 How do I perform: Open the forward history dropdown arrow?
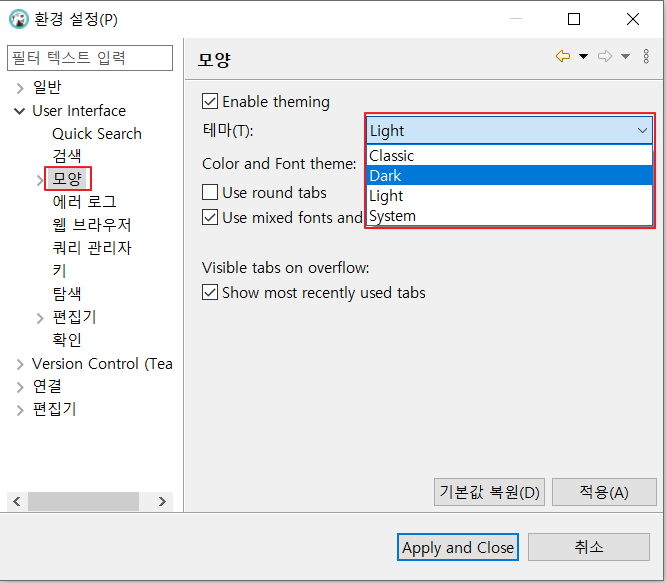625,56
